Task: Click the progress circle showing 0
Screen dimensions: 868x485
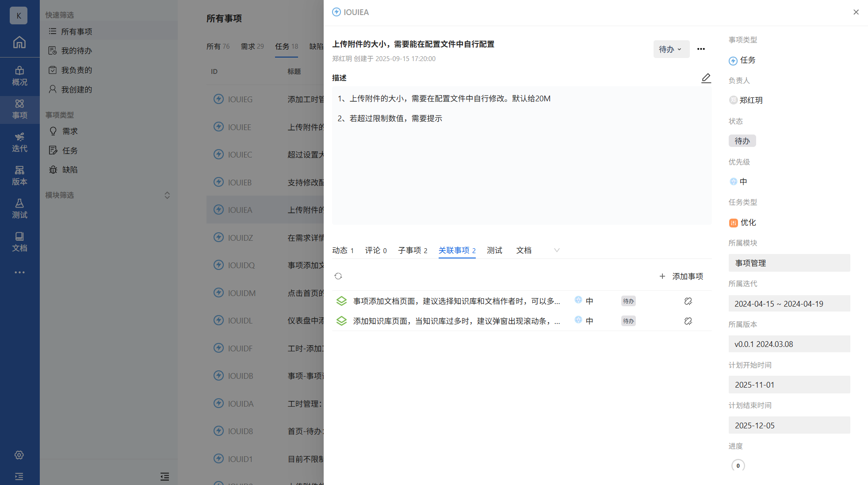Action: [738, 466]
